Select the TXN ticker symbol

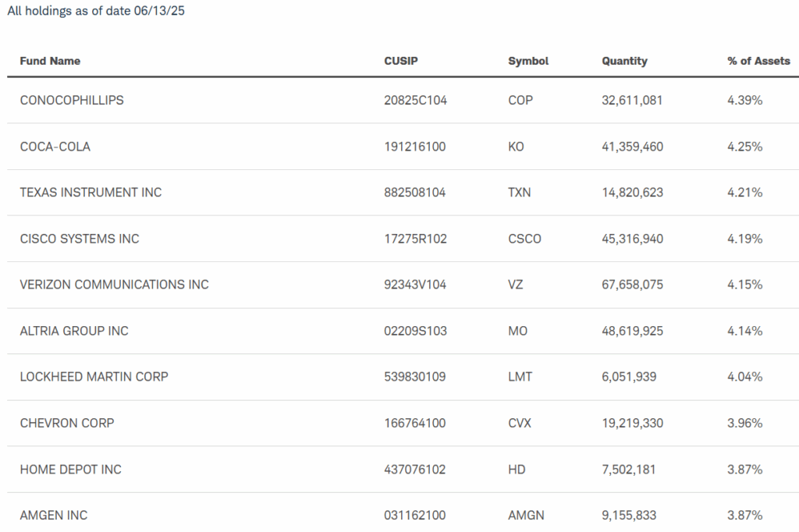[519, 193]
